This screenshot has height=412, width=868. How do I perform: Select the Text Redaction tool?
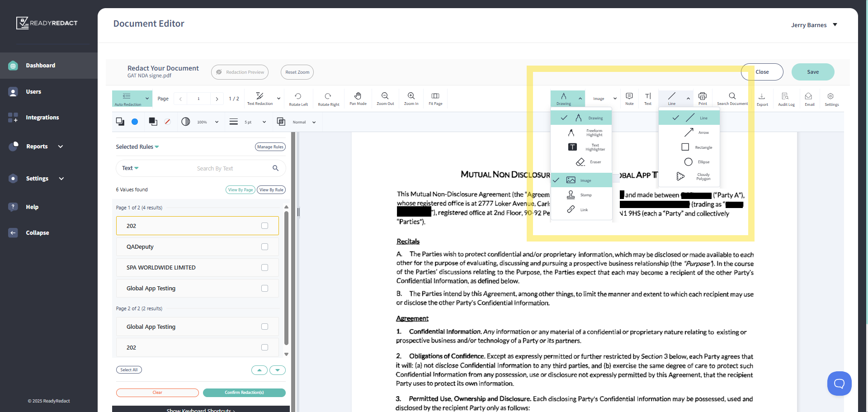[259, 99]
